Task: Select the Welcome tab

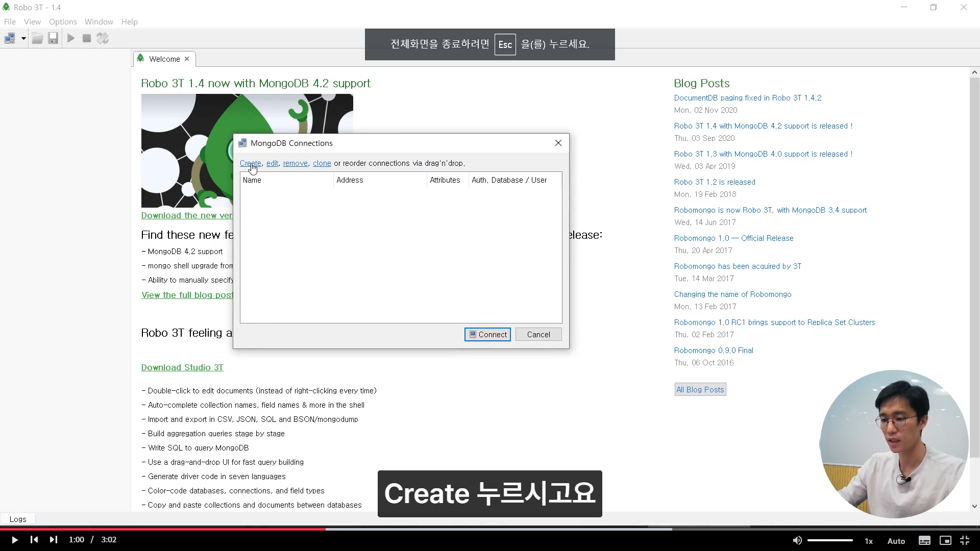Action: (164, 59)
